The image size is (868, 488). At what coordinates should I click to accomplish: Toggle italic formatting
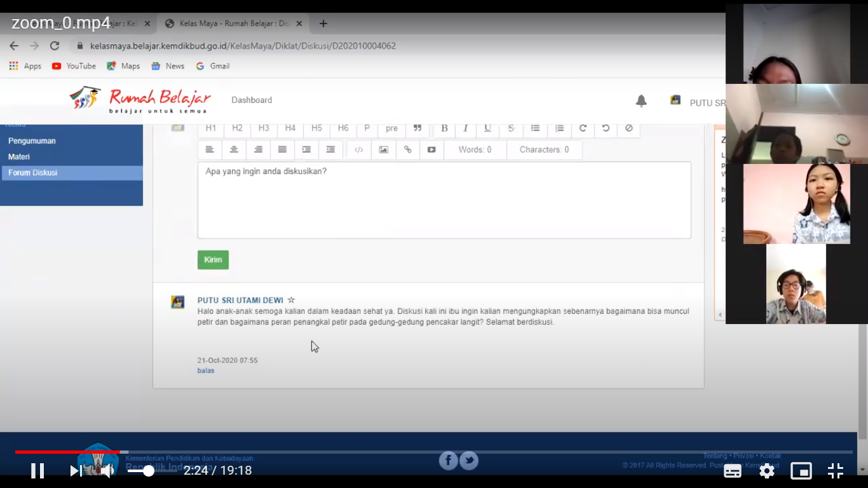[466, 128]
